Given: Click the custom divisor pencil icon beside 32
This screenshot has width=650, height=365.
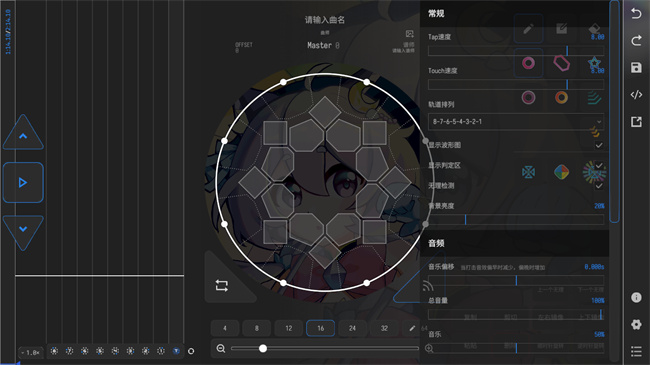Looking at the screenshot, I should click(412, 328).
